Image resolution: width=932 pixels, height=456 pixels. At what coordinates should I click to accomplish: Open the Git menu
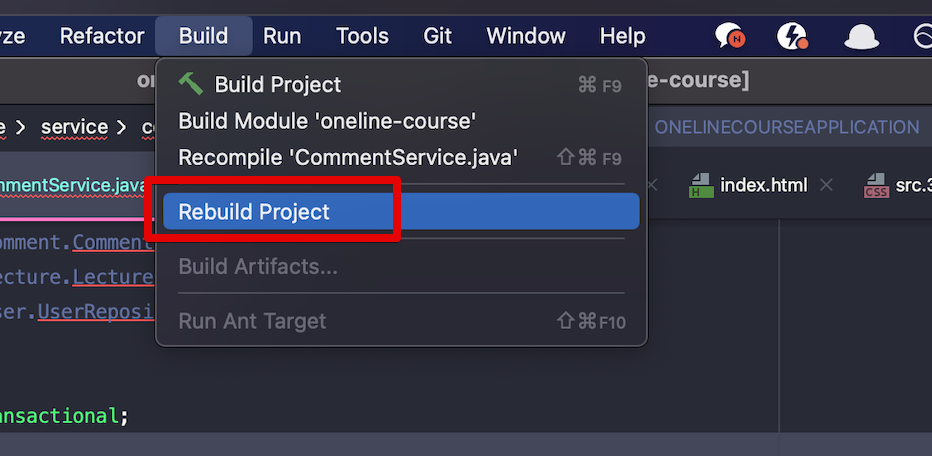click(437, 36)
